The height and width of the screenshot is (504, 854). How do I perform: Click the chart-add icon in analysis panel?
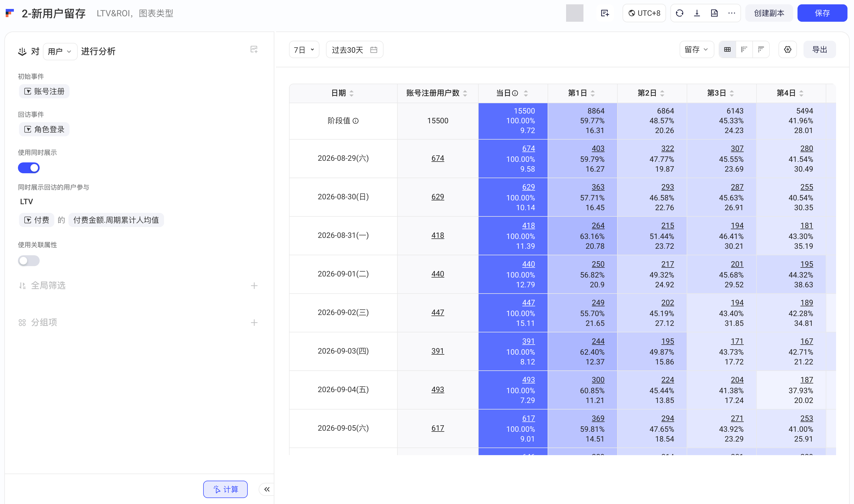pos(254,50)
